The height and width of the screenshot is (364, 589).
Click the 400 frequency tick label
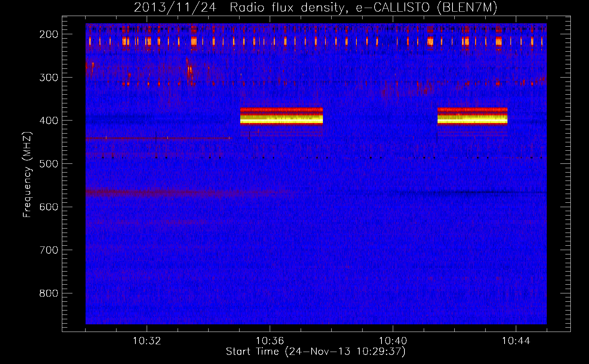pos(49,120)
